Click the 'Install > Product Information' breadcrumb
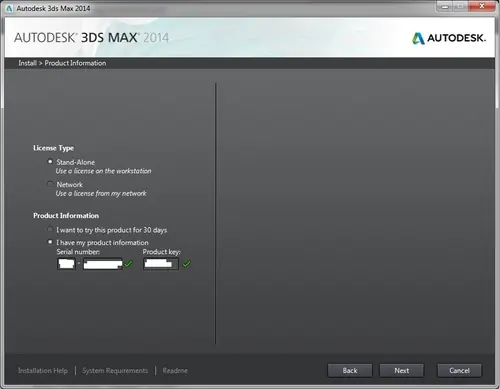 [62, 63]
